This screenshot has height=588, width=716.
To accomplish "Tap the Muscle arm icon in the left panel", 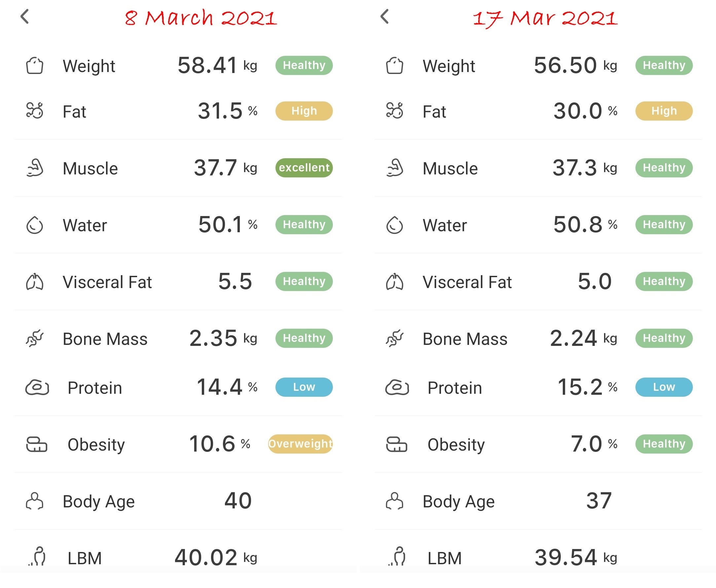I will tap(35, 168).
